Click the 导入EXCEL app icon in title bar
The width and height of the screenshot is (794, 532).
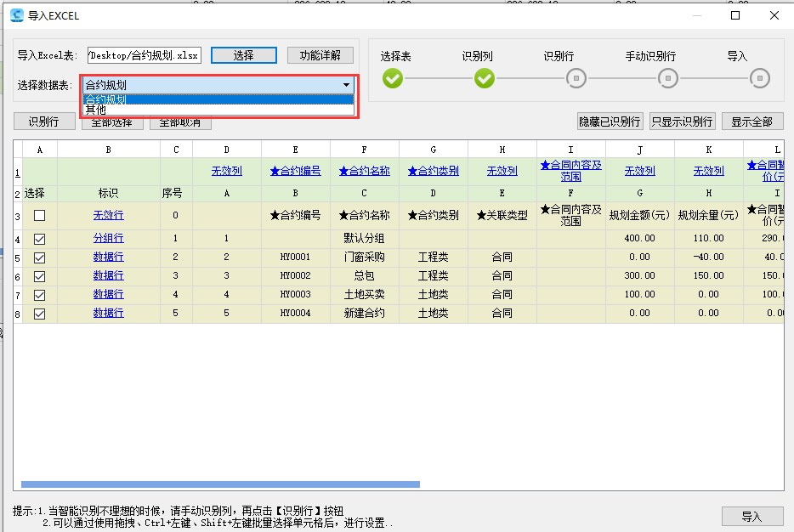tap(17, 15)
